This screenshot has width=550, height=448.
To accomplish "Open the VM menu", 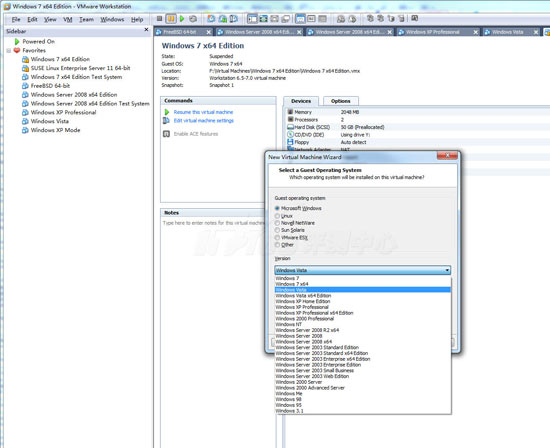I will pos(68,20).
